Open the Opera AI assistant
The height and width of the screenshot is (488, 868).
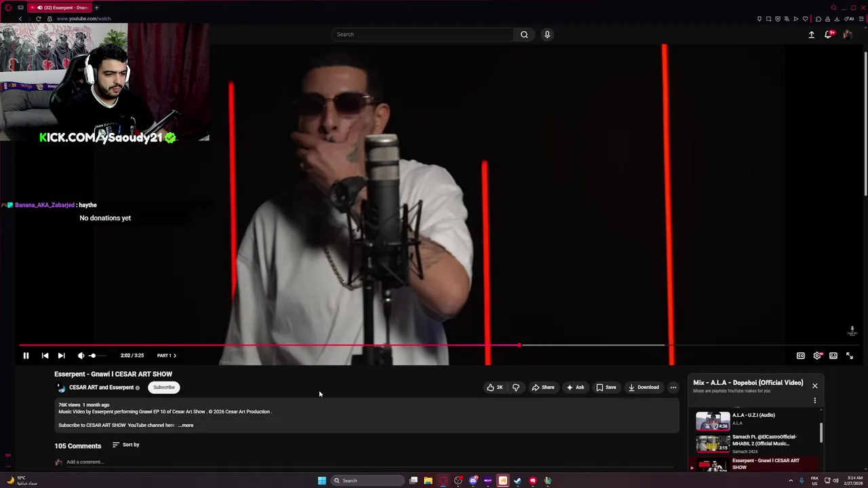click(849, 19)
